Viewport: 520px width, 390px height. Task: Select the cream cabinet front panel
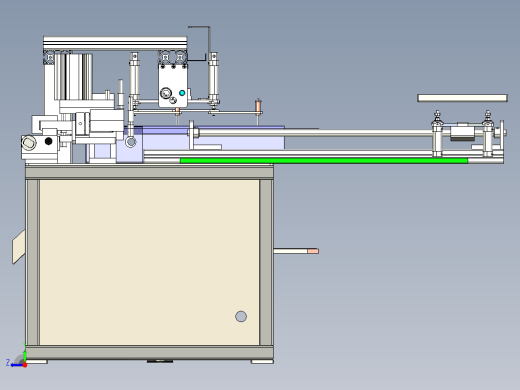(149, 262)
